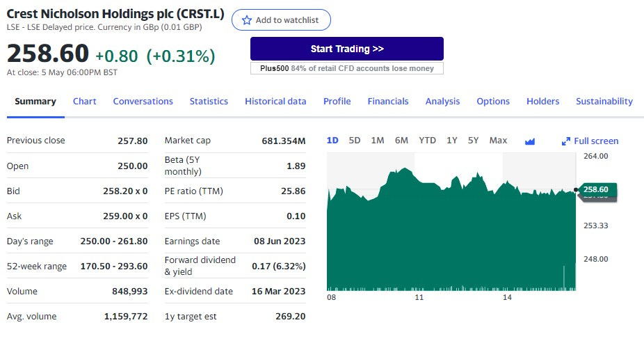Select the 5Y chart range
644x341 pixels.
pos(473,141)
